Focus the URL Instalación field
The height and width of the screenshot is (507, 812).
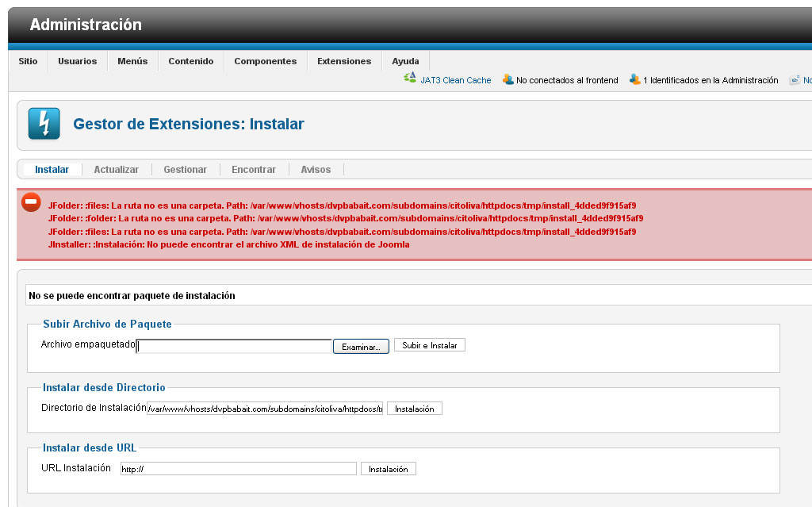pyautogui.click(x=239, y=469)
